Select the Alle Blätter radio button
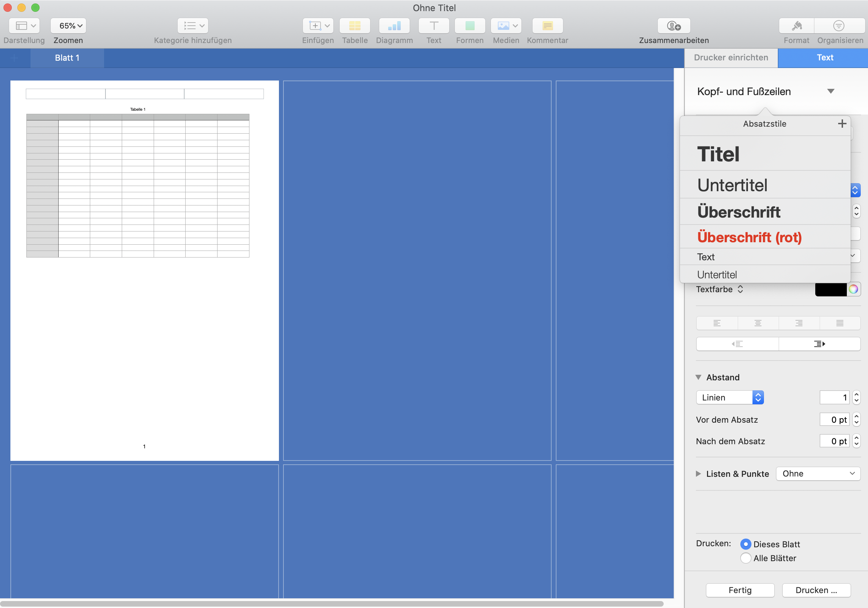The width and height of the screenshot is (868, 608). (x=745, y=558)
